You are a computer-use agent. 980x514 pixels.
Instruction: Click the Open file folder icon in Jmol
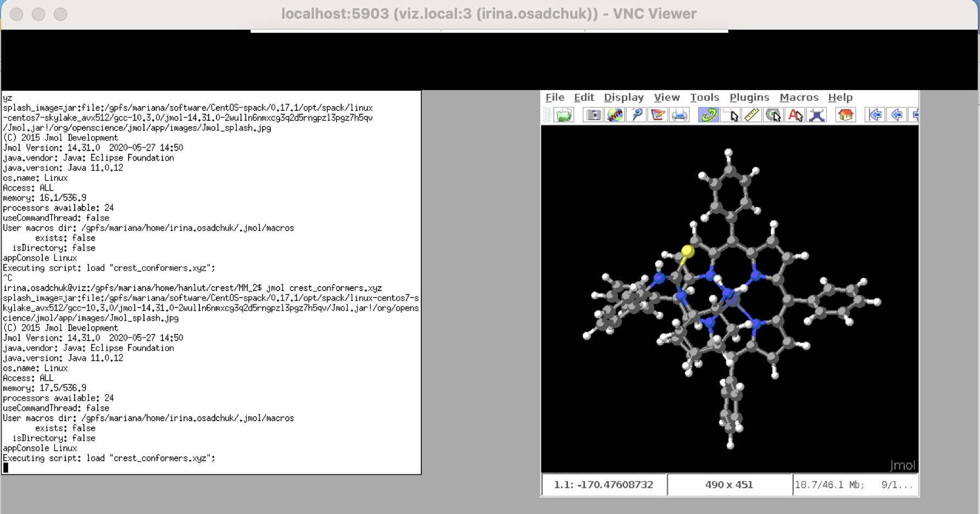564,115
